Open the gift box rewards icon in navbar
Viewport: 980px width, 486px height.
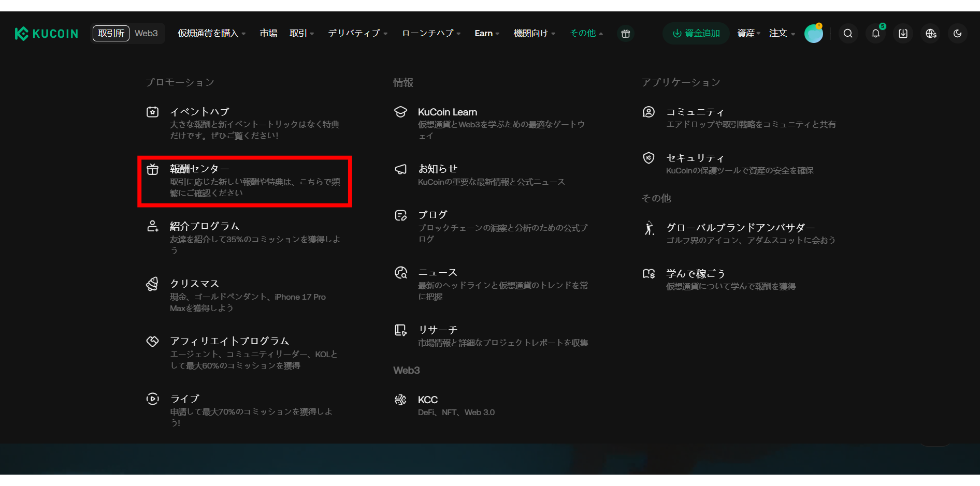625,33
